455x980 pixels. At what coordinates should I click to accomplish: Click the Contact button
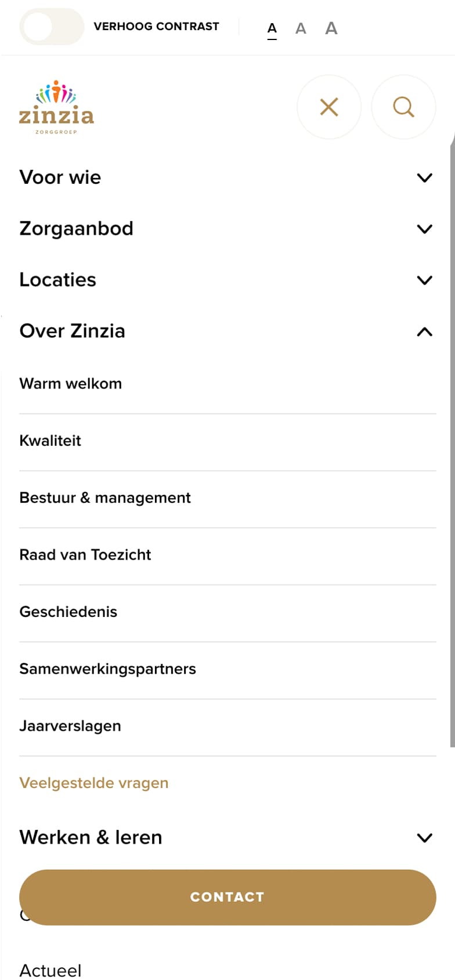[228, 897]
